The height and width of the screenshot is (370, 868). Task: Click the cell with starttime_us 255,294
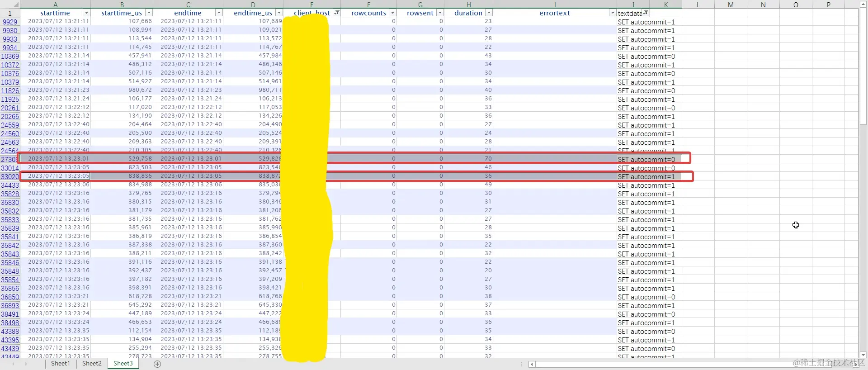pos(122,348)
